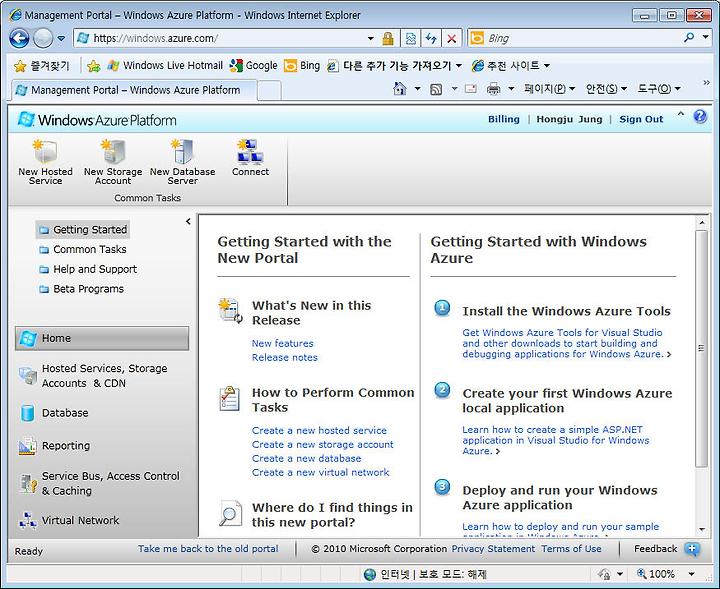720x589 pixels.
Task: Refresh the page with the refresh icon
Action: pos(431,39)
